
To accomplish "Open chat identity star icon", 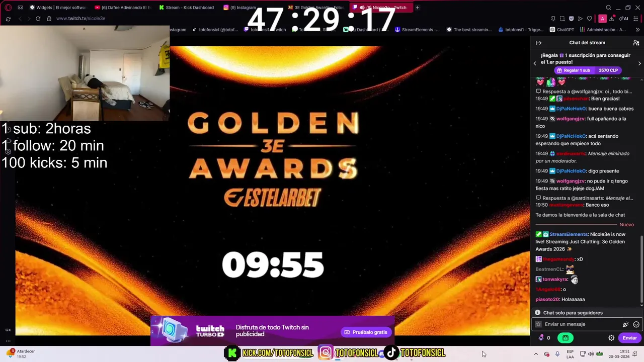I will pyautogui.click(x=538, y=324).
